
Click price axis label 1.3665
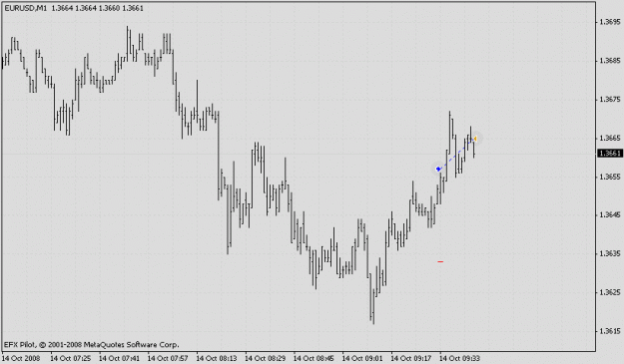pos(610,138)
